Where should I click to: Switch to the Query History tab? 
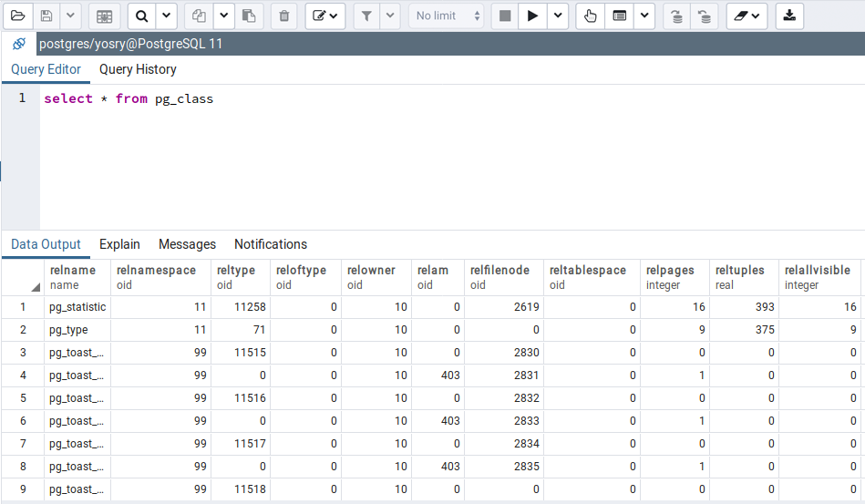tap(138, 69)
